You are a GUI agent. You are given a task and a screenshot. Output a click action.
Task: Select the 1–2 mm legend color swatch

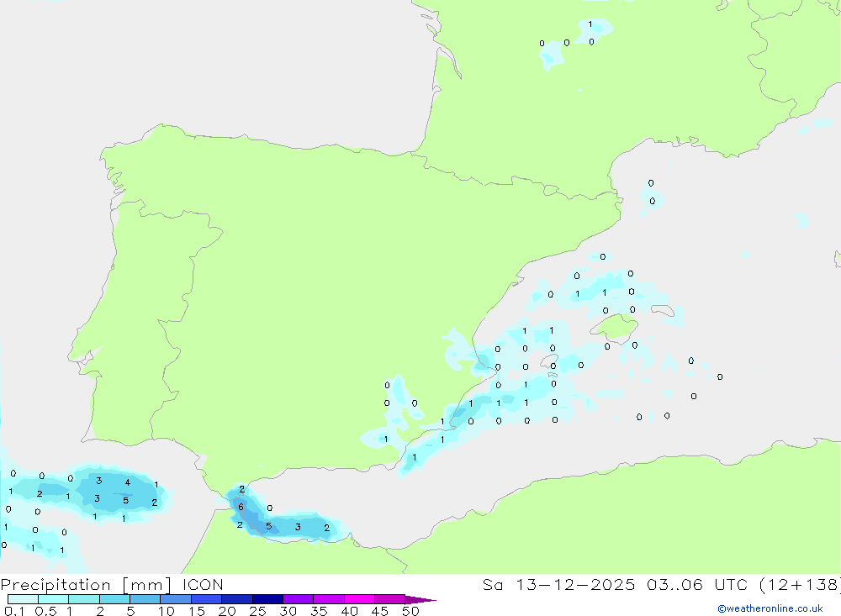click(83, 599)
